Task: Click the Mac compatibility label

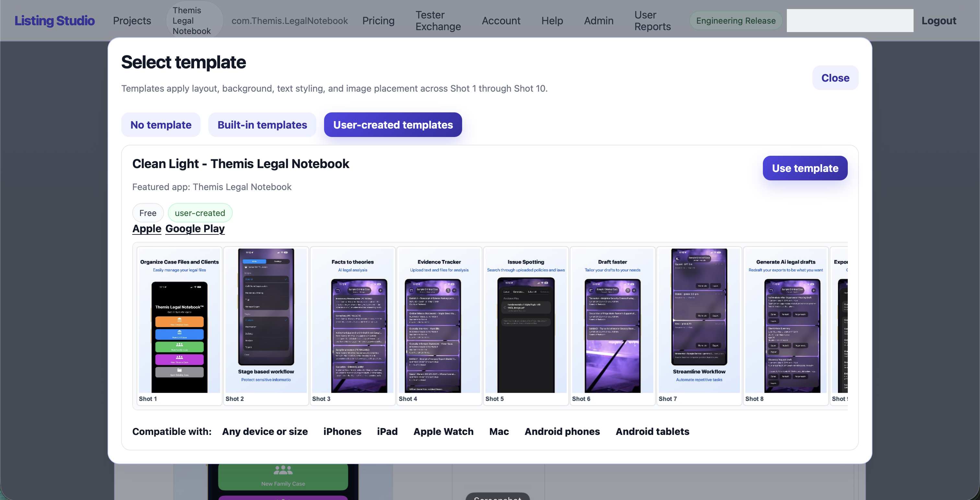Action: (499, 432)
